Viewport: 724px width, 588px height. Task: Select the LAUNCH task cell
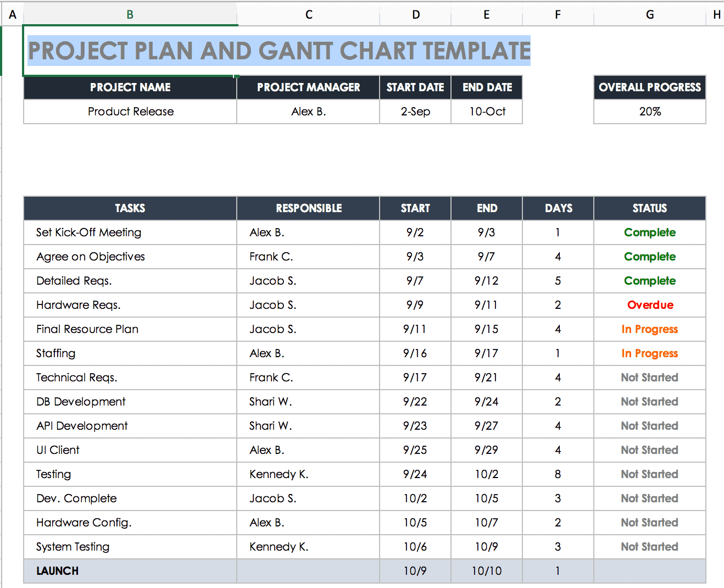[130, 571]
